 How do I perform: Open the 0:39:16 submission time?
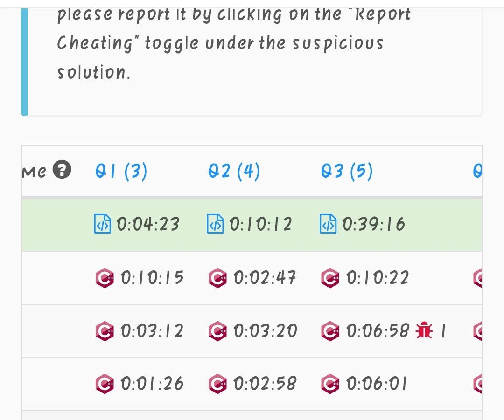point(373,224)
